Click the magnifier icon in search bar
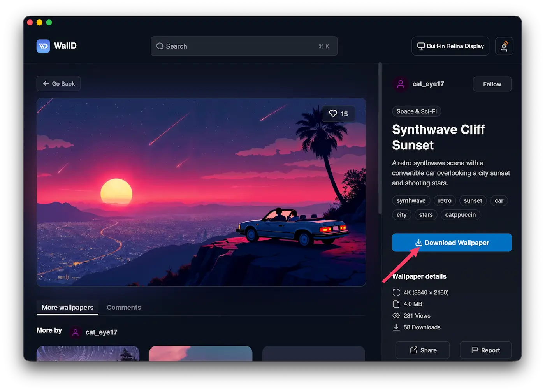Screen dimensions: 545x392 pyautogui.click(x=160, y=46)
